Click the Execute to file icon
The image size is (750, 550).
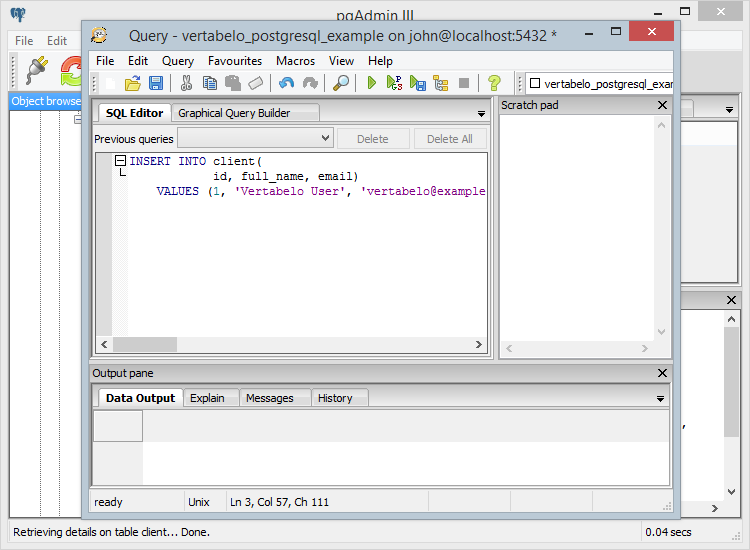[418, 83]
